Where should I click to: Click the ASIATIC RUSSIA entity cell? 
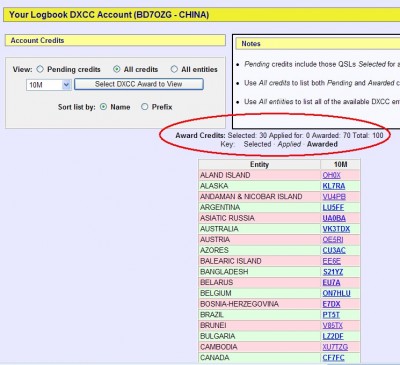(259, 218)
